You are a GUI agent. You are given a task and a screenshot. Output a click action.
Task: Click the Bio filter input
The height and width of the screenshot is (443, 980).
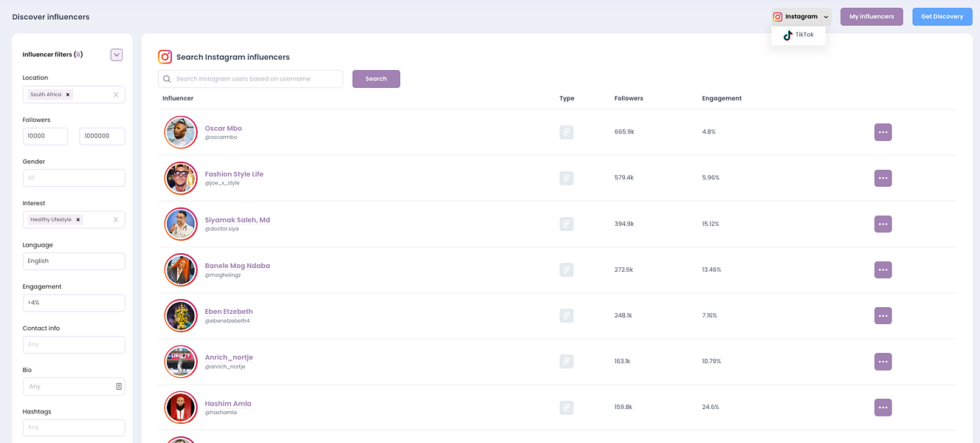coord(74,386)
